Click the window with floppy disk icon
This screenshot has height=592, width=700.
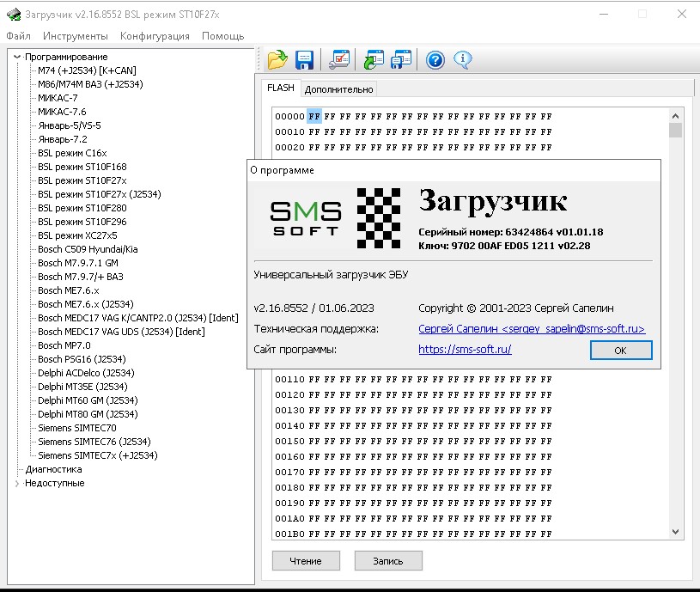401,59
